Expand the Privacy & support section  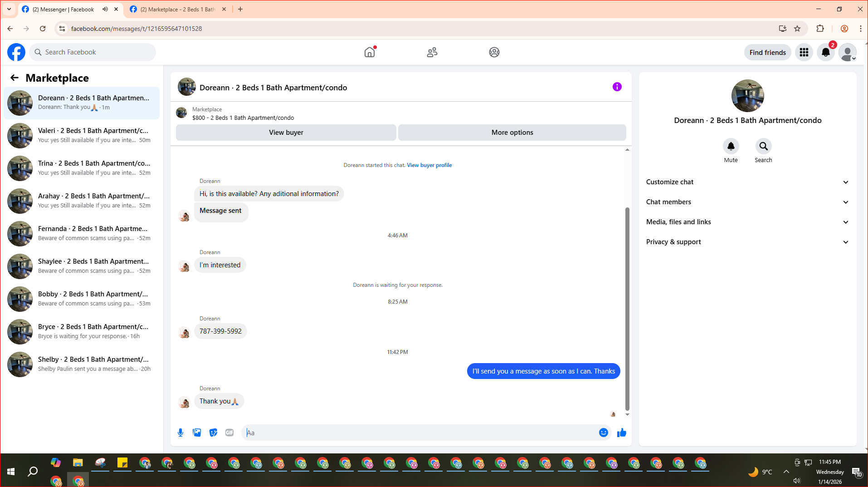747,242
